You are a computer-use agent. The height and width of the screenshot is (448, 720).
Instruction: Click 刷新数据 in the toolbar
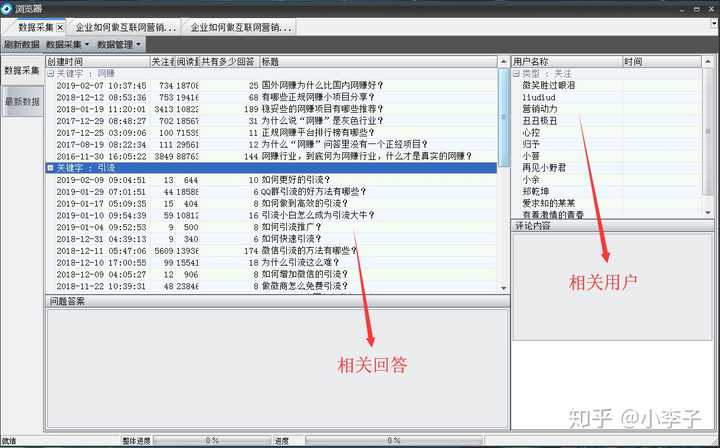(22, 45)
